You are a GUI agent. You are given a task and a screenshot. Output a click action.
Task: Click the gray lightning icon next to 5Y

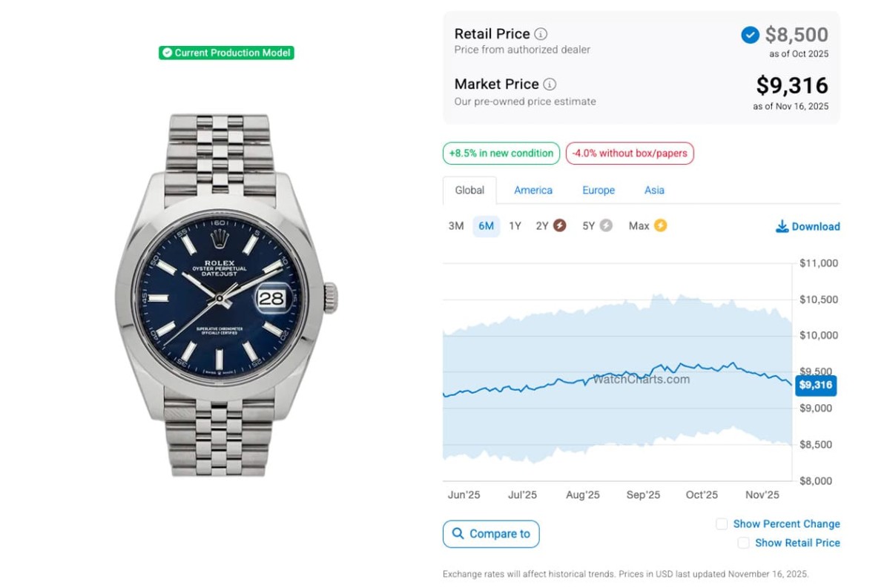coord(606,225)
